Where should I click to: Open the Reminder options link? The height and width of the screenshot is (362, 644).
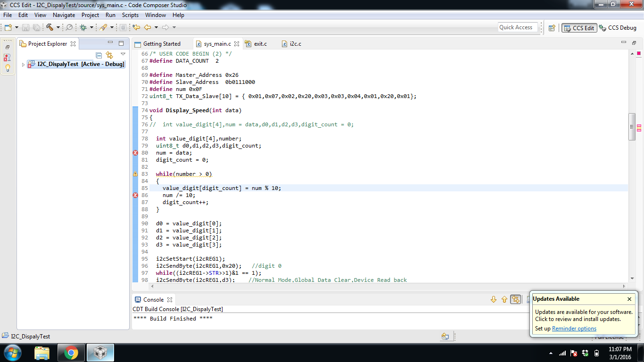tap(574, 329)
